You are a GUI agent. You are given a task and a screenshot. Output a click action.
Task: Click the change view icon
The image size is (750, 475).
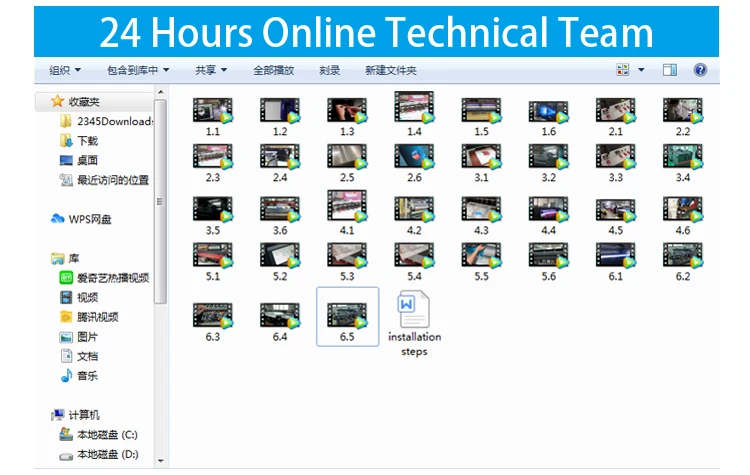(623, 70)
